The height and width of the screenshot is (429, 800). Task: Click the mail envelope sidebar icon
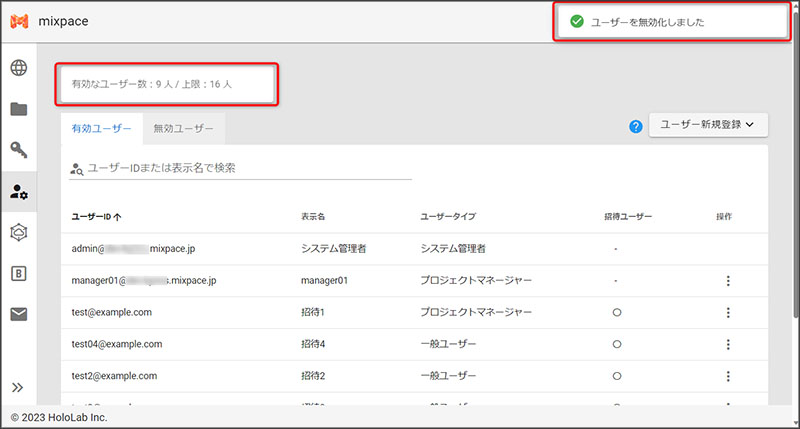(19, 314)
